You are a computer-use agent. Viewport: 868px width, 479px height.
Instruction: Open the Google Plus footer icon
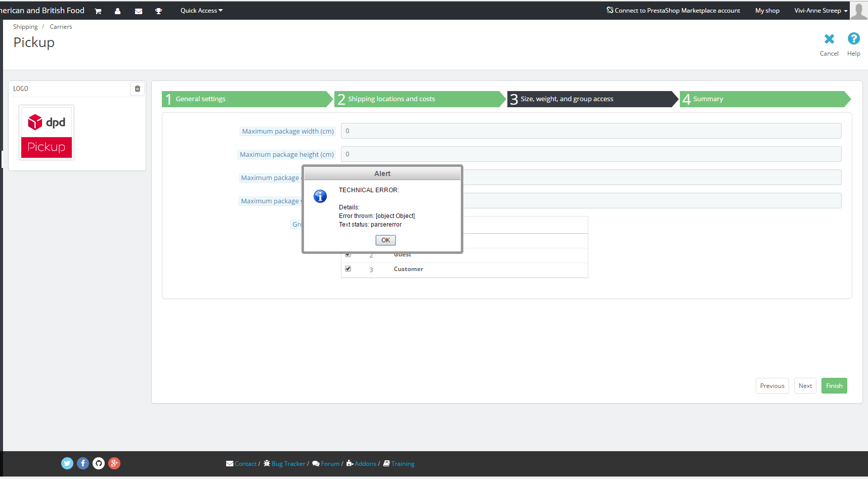[x=114, y=463]
